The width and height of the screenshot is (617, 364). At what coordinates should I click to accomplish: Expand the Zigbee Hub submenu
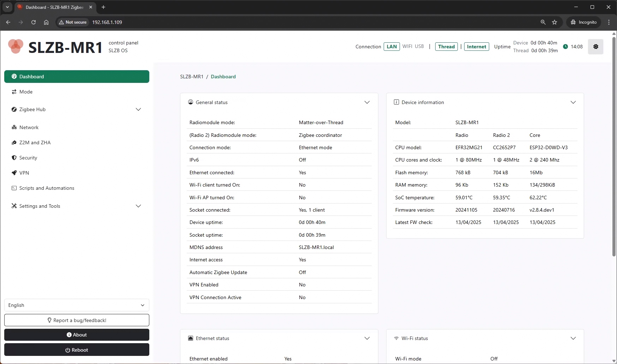click(x=138, y=109)
